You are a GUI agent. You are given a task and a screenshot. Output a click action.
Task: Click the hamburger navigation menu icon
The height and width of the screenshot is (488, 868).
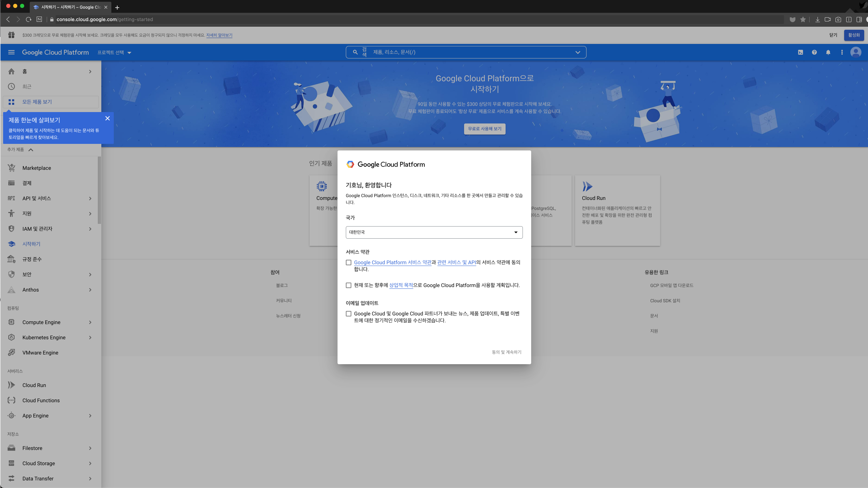point(11,52)
